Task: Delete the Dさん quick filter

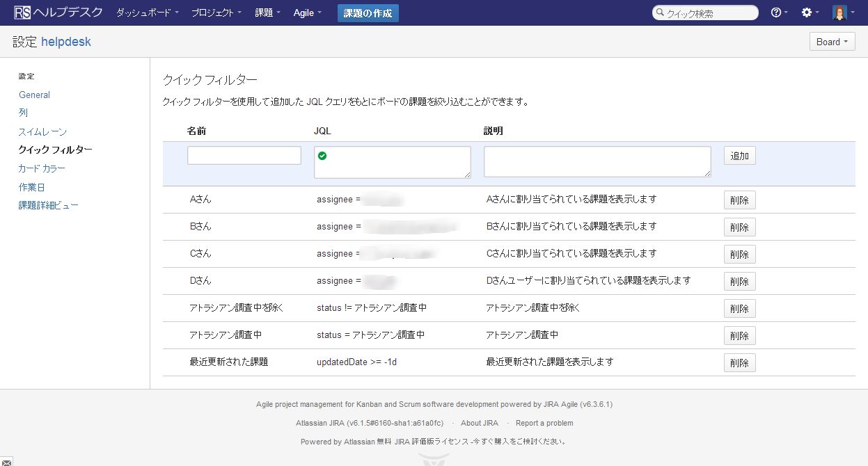Action: point(740,281)
